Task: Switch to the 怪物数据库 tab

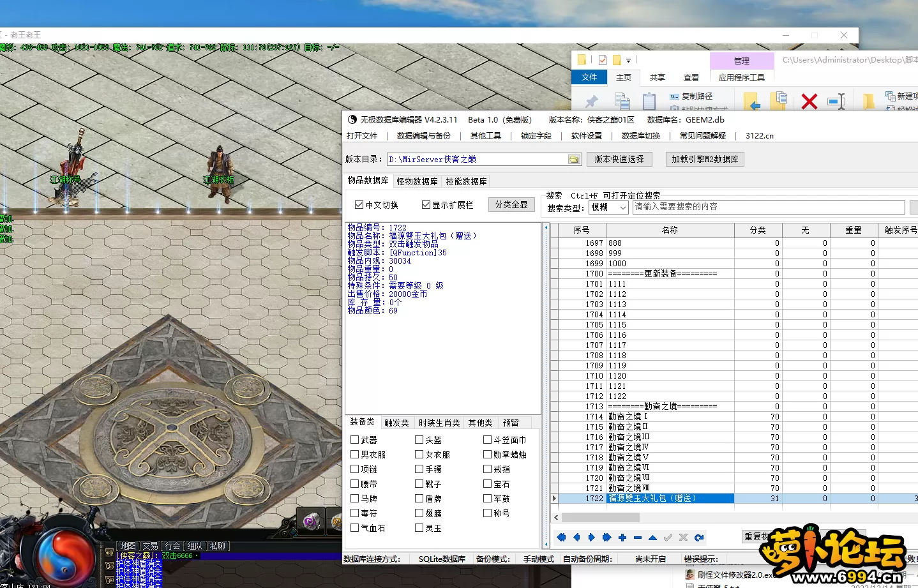Action: point(418,181)
